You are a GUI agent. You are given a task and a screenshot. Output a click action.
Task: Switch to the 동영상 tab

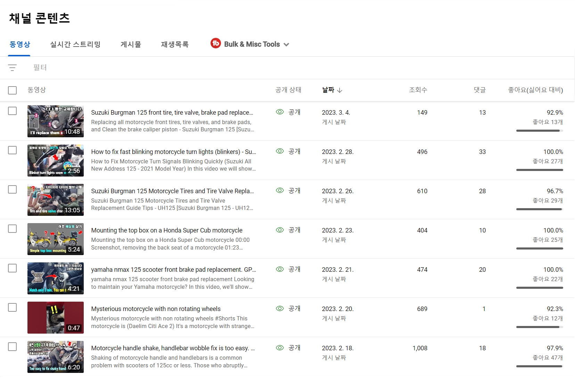(19, 44)
